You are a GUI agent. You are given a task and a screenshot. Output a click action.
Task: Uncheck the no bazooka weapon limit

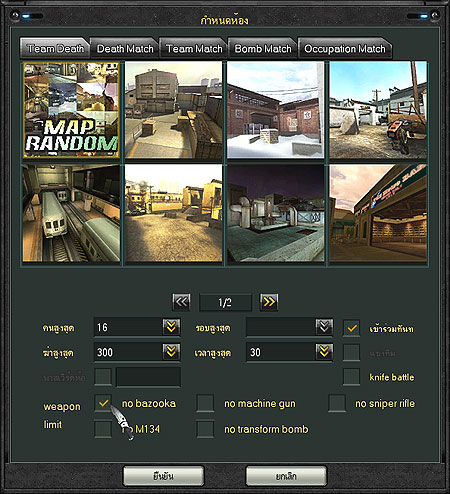click(103, 403)
